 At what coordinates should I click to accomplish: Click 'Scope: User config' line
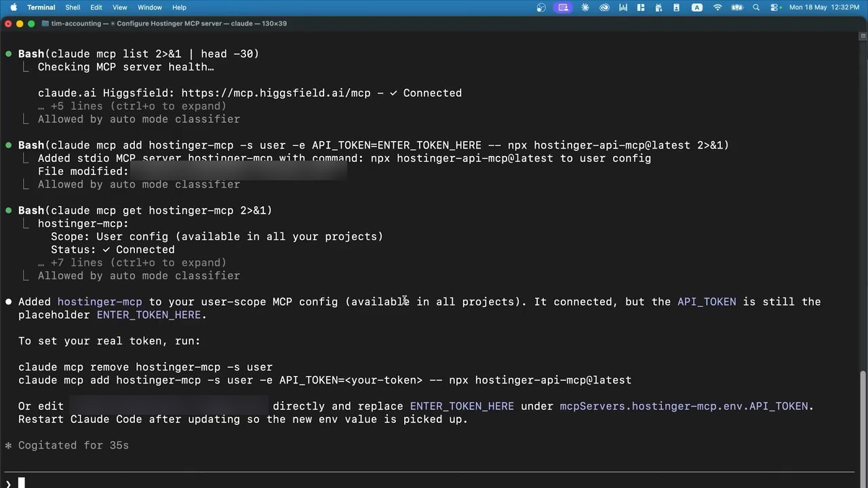coord(217,237)
